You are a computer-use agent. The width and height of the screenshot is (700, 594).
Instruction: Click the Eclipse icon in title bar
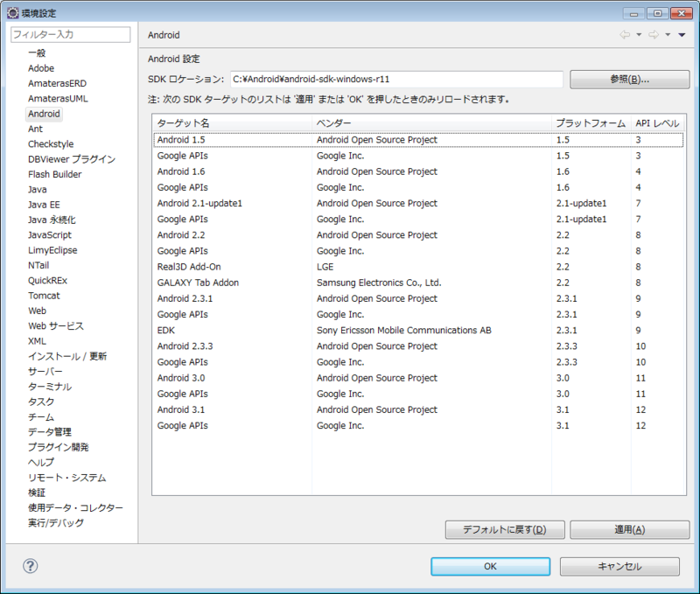[13, 13]
